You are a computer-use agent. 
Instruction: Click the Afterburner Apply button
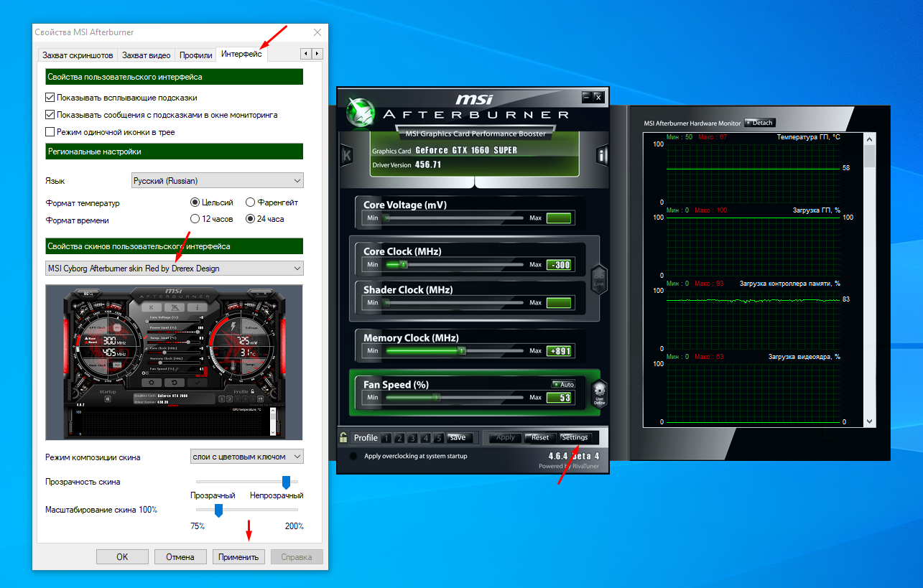pos(506,437)
